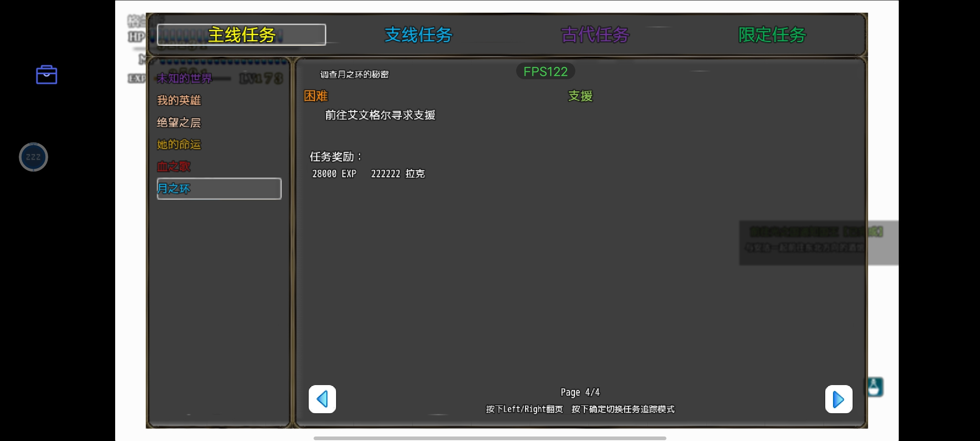This screenshot has width=980, height=441.
Task: Switch to the 古代任务 ancient quest tab
Action: tap(595, 35)
